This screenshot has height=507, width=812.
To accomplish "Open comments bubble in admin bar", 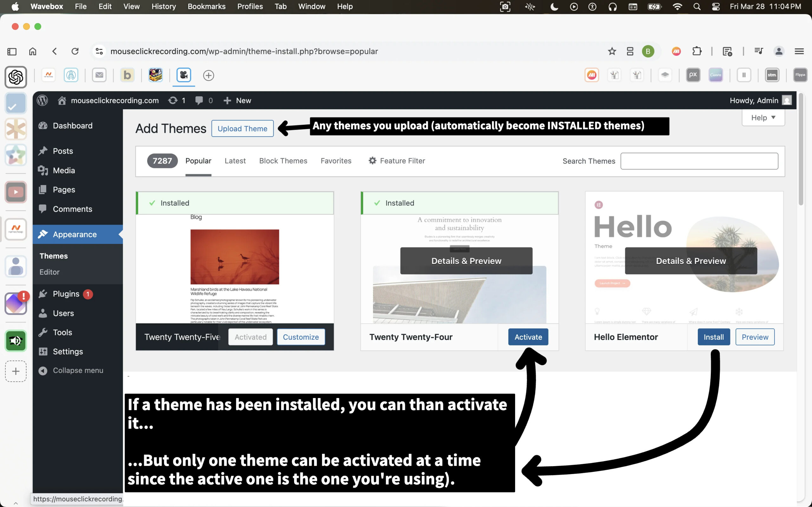I will pyautogui.click(x=199, y=100).
